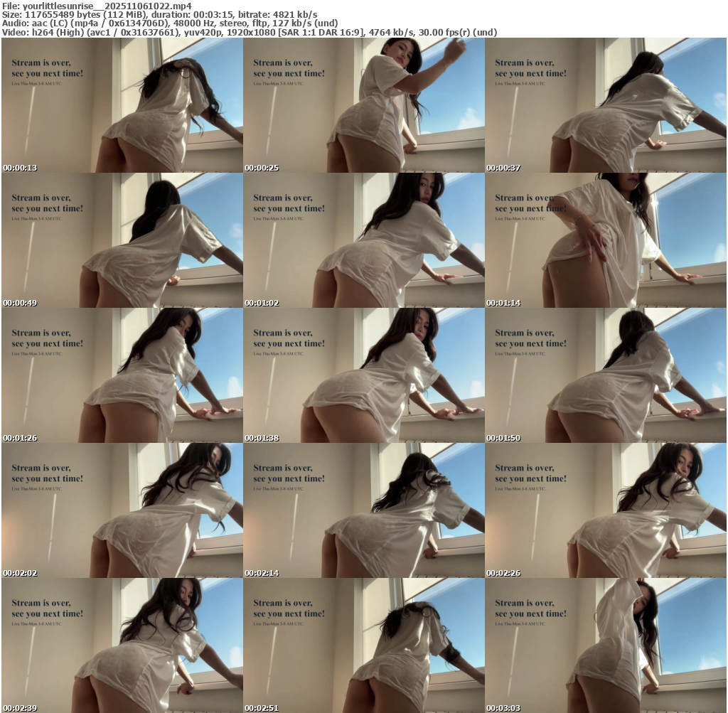Choose the thumbnail frame timestamped 00:02:26

(606, 510)
